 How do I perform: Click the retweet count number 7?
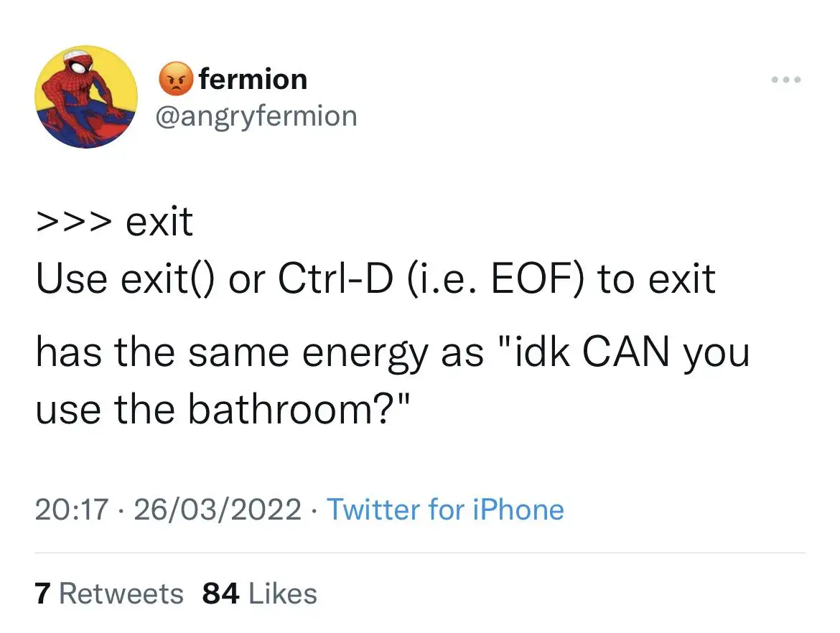pos(42,594)
